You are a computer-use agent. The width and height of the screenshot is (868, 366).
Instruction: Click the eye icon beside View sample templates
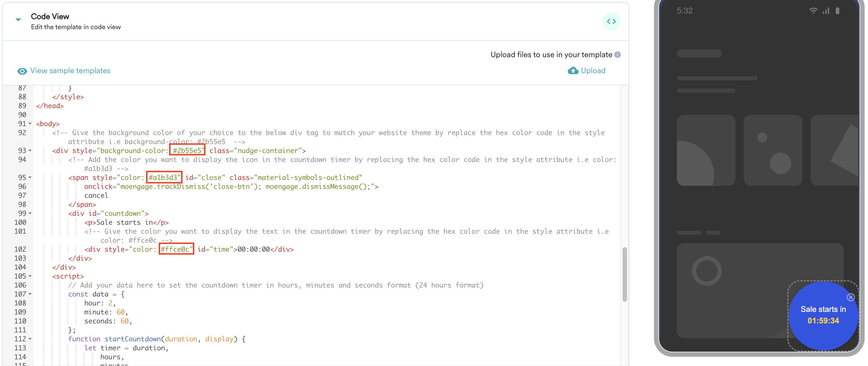coord(22,71)
